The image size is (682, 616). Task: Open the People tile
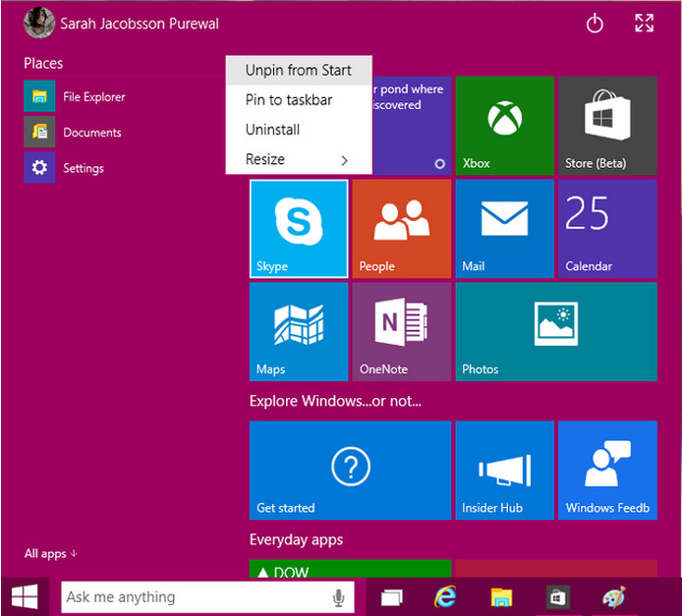point(402,229)
